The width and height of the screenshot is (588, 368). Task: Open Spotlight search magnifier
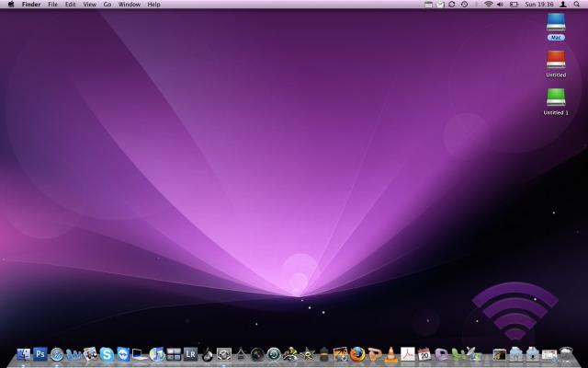(576, 4)
